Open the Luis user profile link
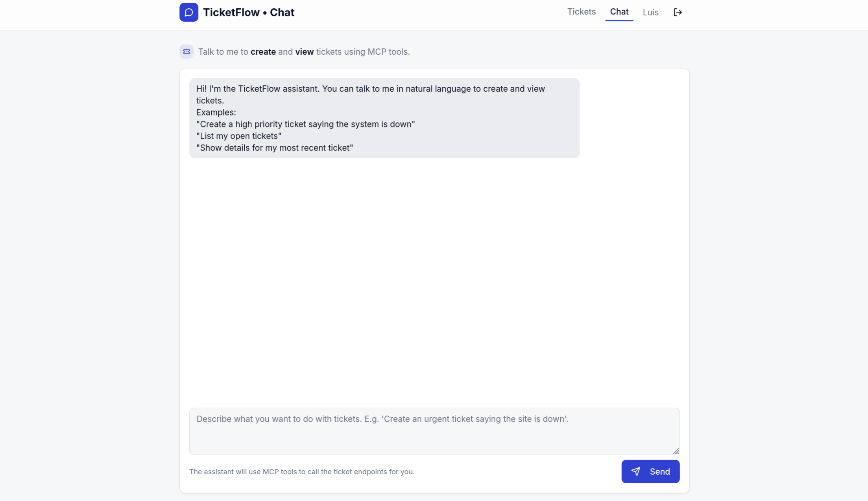Image resolution: width=868 pixels, height=501 pixels. pyautogui.click(x=650, y=13)
